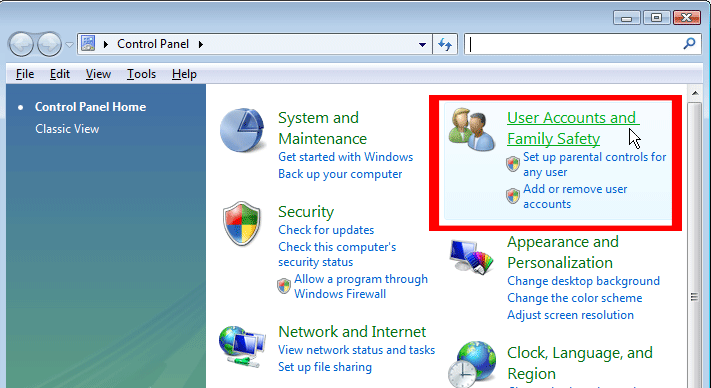The image size is (711, 388).
Task: Open the Appearance and Personalization monitor icon
Action: (x=472, y=257)
